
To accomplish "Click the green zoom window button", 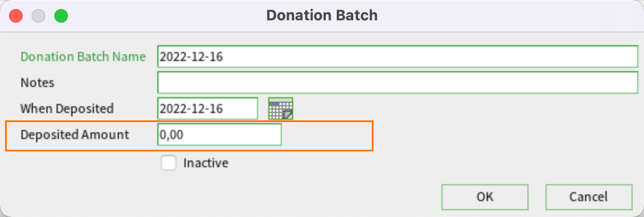I will (x=61, y=16).
